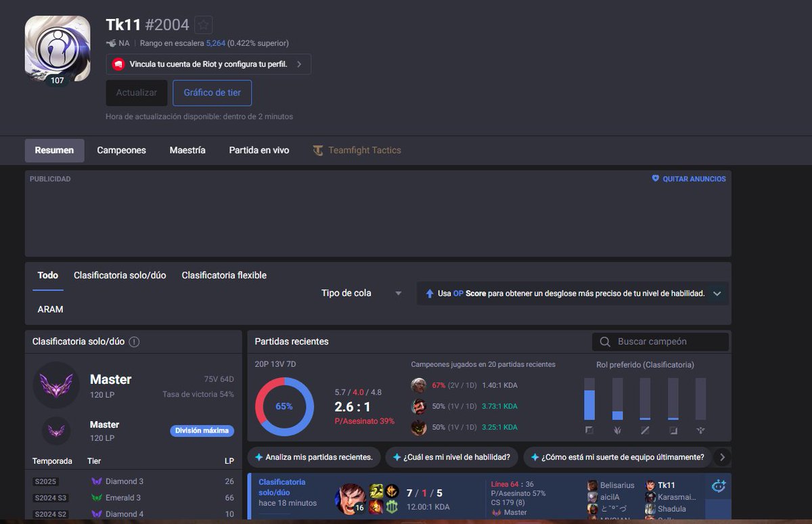Click the 65% win rate donut chart

(284, 406)
